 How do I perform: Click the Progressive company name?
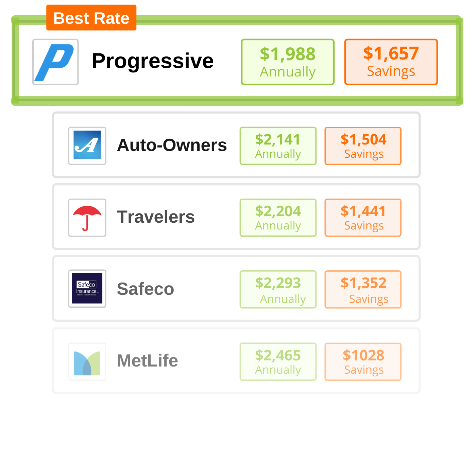point(153,61)
